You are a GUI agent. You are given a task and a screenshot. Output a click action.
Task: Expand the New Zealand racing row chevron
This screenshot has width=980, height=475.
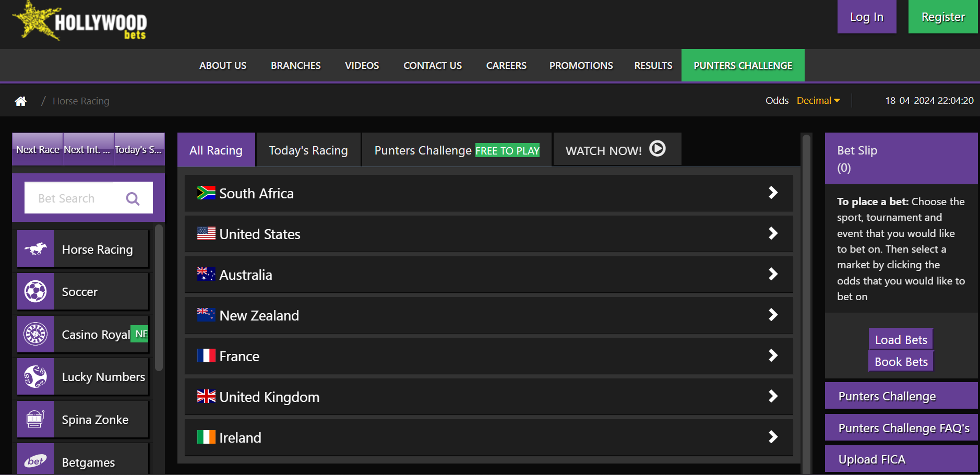pos(773,315)
